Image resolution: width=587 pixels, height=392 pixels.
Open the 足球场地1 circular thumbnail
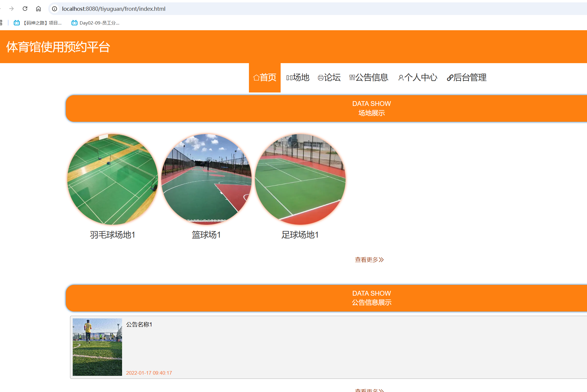(x=300, y=179)
